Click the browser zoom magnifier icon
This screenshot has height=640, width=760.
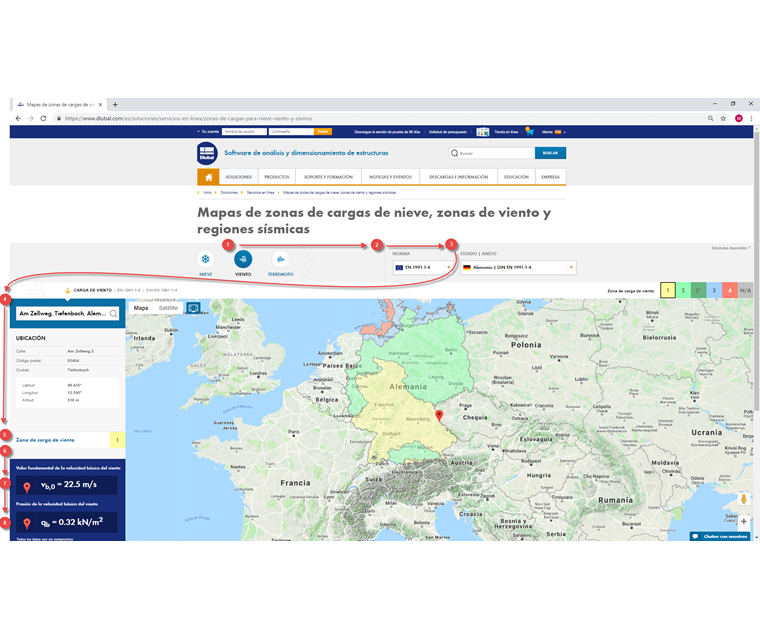(x=711, y=118)
